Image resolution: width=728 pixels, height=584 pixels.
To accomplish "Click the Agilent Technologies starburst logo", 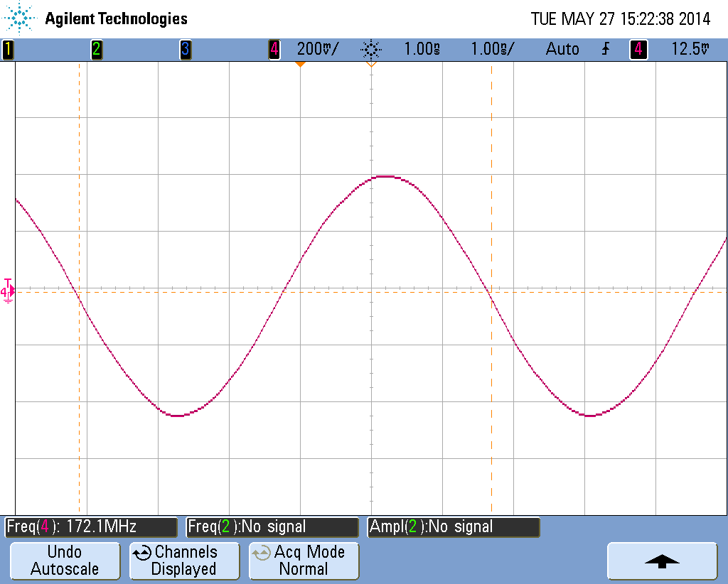I will click(21, 18).
